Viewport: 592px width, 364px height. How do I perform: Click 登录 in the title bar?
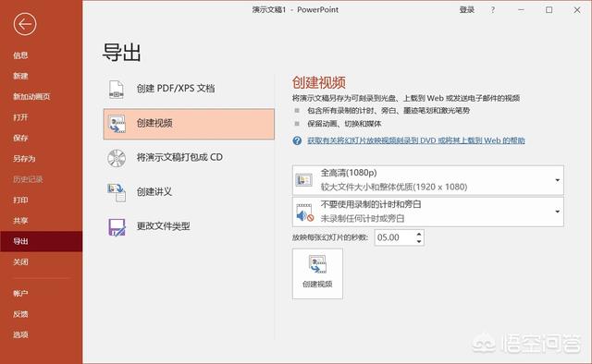(x=466, y=10)
